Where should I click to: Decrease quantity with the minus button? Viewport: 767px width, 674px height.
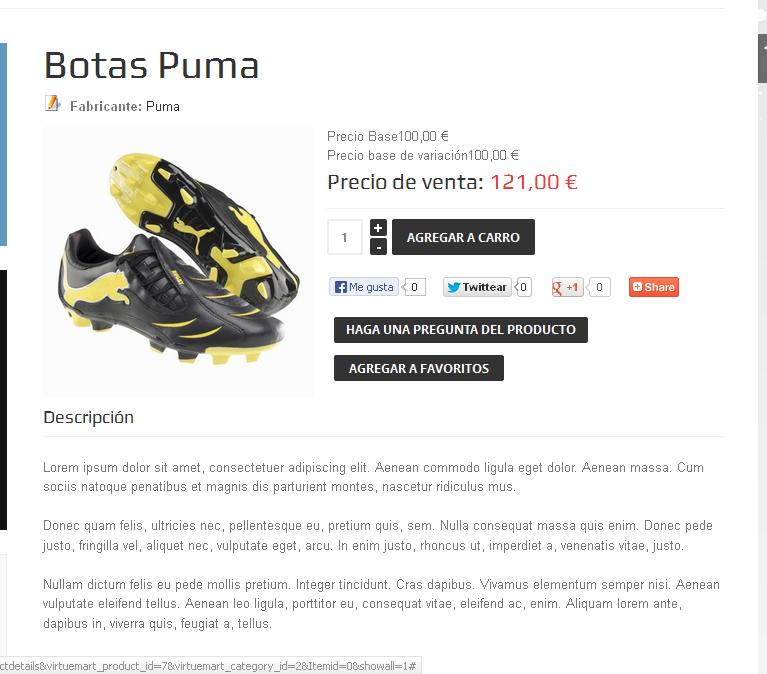[378, 247]
